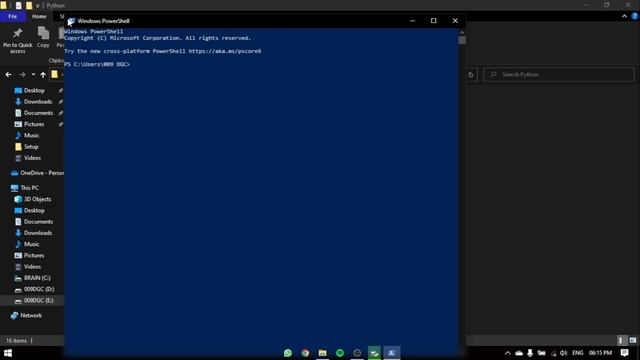
Task: Open the File tab in Explorer
Action: (13, 16)
